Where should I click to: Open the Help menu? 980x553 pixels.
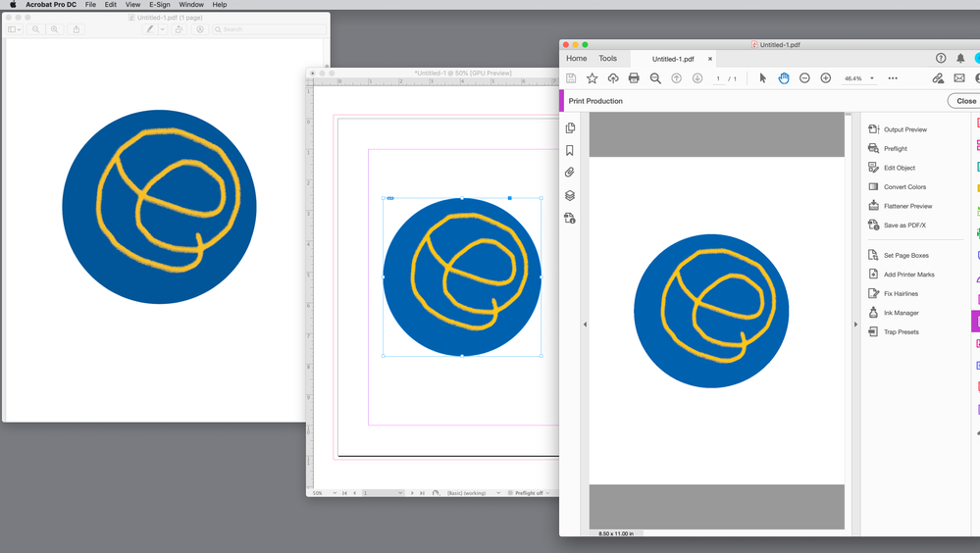pyautogui.click(x=220, y=4)
